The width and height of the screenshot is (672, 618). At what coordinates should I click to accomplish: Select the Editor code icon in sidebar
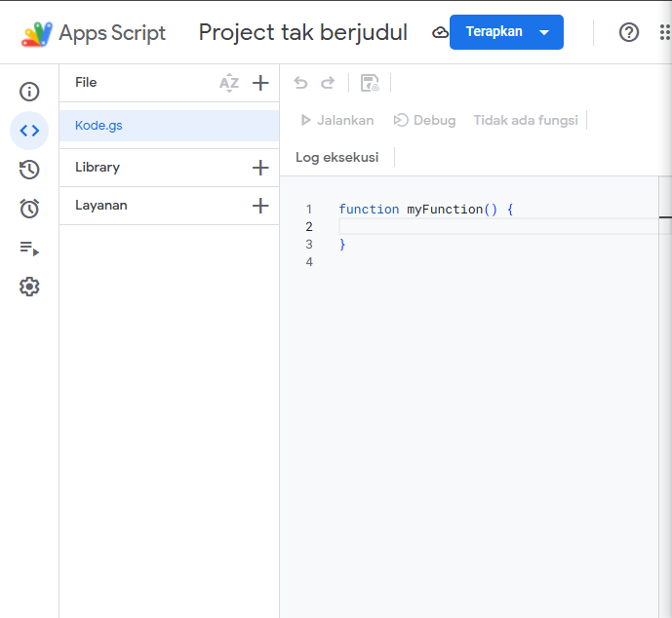[29, 131]
